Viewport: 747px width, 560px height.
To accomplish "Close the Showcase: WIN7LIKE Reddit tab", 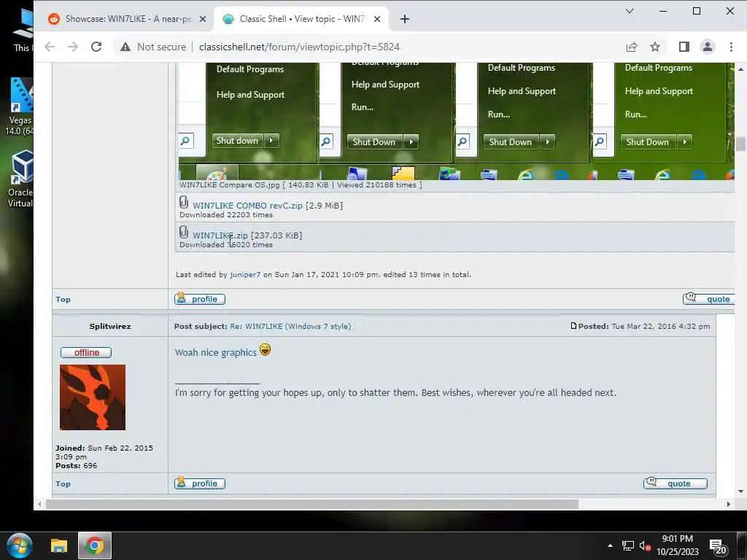I will click(203, 19).
